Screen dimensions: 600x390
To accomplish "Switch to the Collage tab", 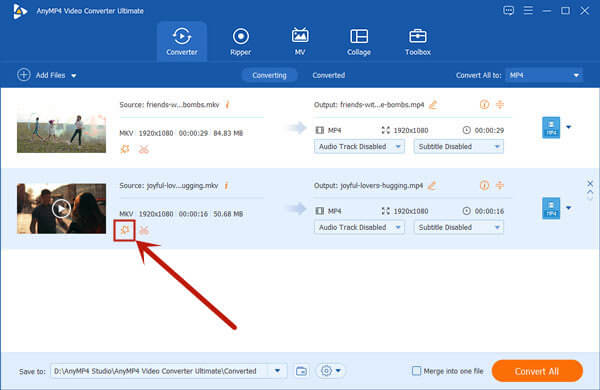I will click(359, 41).
